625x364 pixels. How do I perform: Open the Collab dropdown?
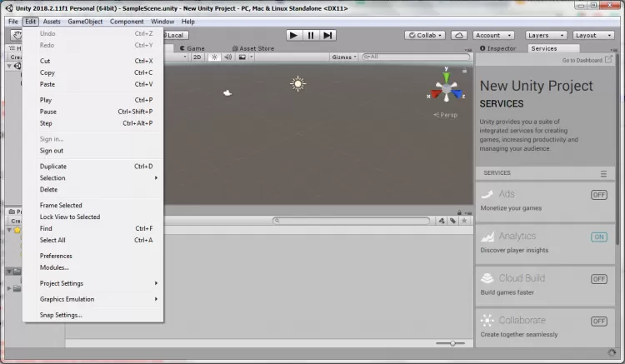click(x=425, y=36)
